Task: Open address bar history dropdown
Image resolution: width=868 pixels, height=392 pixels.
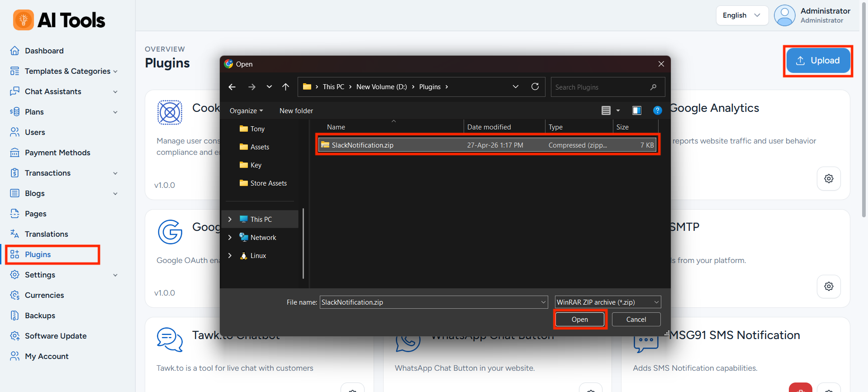Action: (x=515, y=87)
